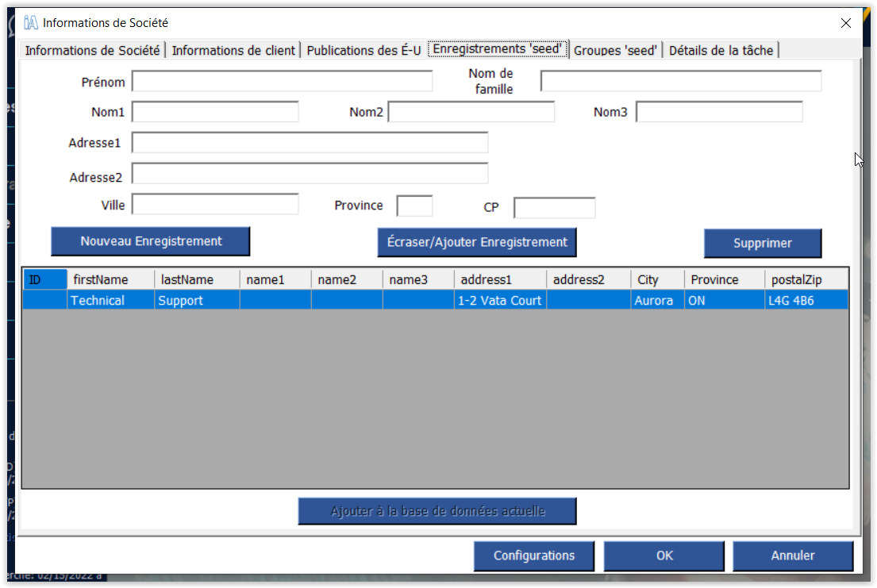The width and height of the screenshot is (877, 588).
Task: Click the app icon in title bar
Action: (31, 23)
